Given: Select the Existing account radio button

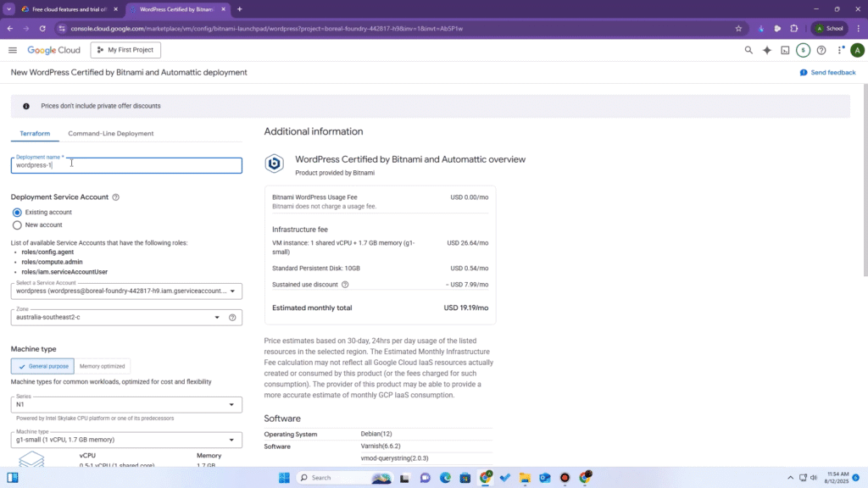Looking at the screenshot, I should [x=17, y=213].
